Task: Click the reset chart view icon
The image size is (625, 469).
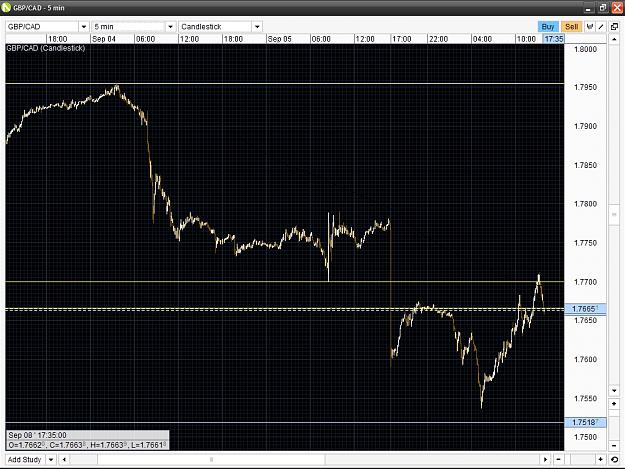Action: click(614, 459)
